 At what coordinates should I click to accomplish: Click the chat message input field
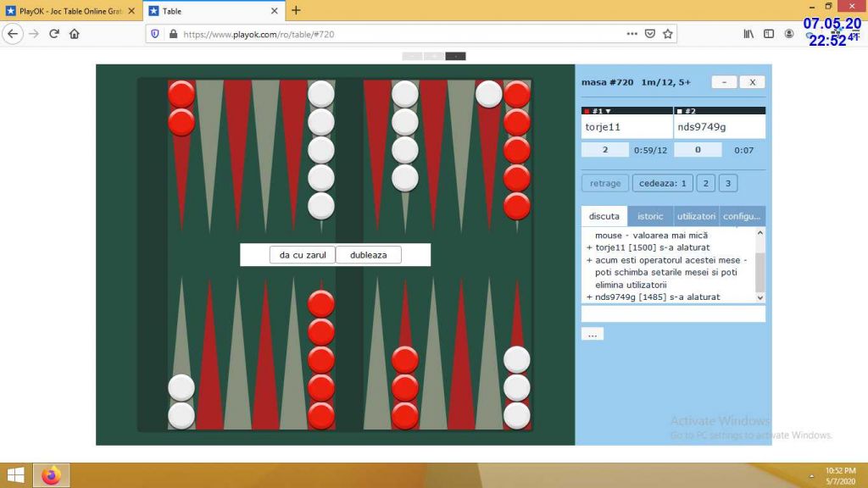(673, 314)
